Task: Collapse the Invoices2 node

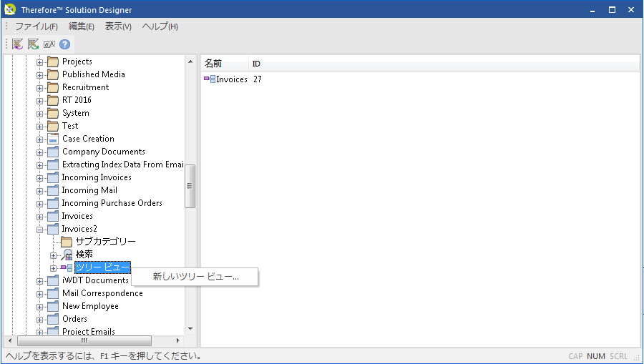Action: point(39,230)
